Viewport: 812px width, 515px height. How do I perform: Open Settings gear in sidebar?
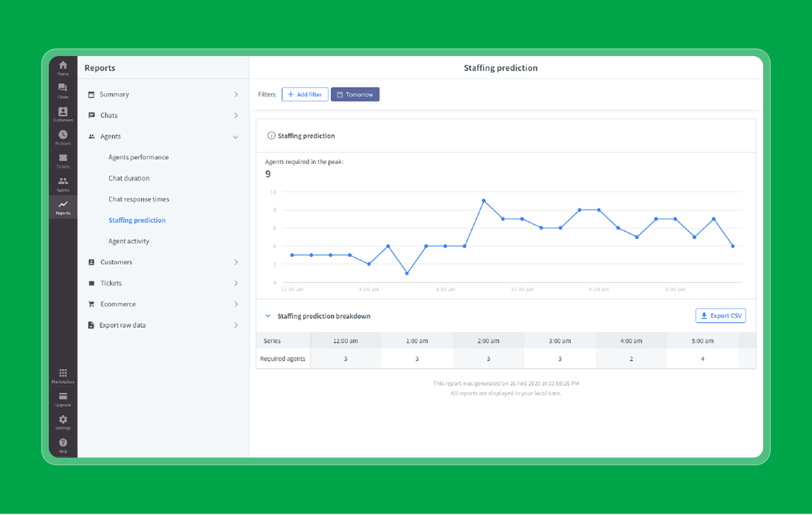pyautogui.click(x=63, y=422)
